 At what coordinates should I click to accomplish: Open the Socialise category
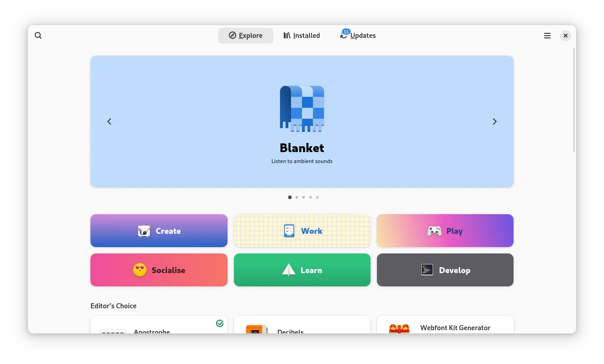[159, 270]
